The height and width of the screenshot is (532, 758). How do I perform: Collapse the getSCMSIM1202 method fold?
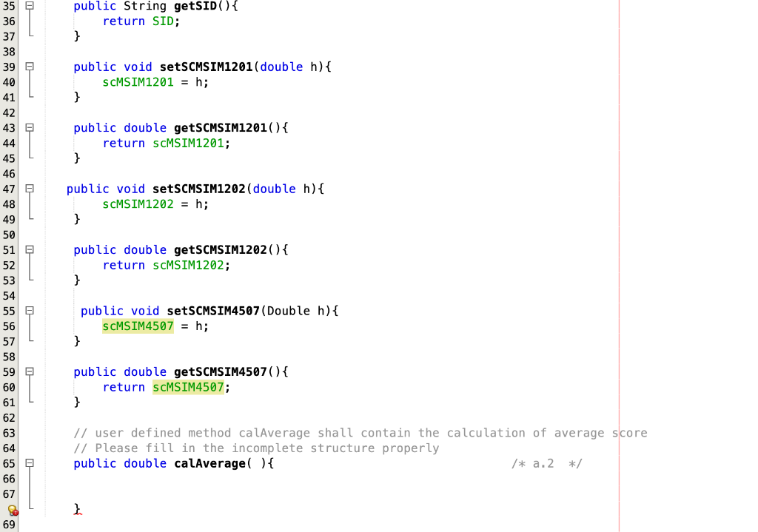point(29,249)
